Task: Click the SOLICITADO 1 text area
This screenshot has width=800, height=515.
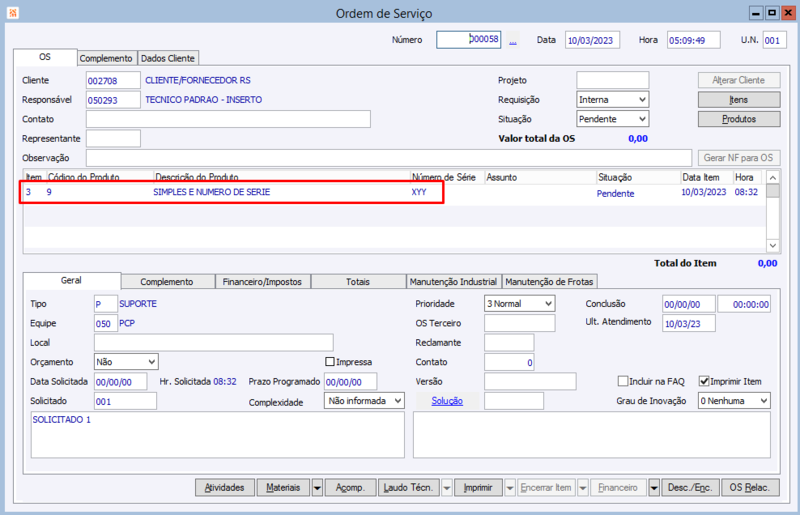Action: point(218,435)
